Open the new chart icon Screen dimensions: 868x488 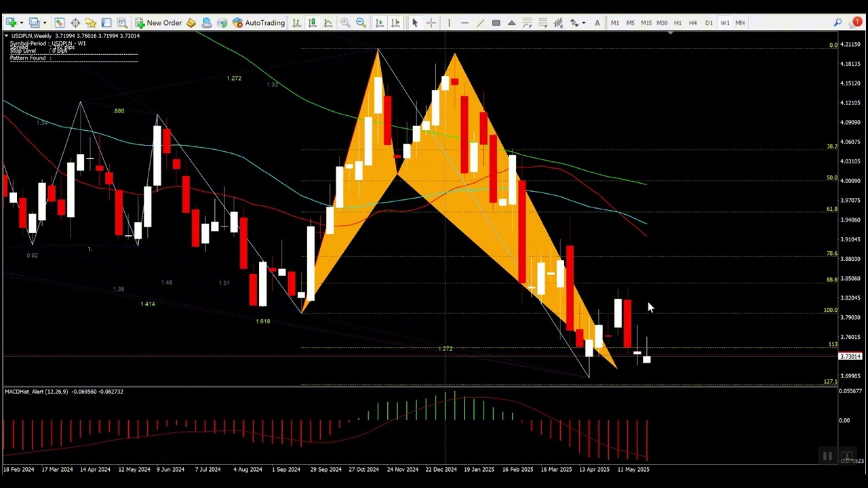[11, 23]
